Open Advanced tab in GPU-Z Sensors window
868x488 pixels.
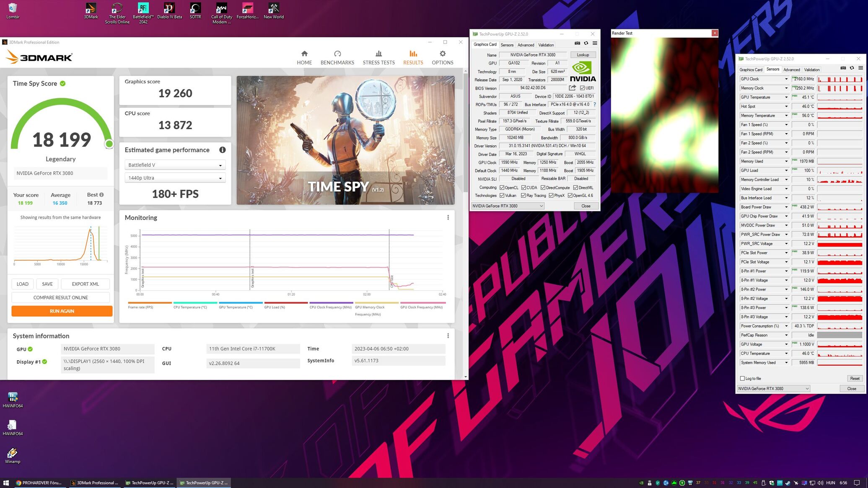pos(791,70)
